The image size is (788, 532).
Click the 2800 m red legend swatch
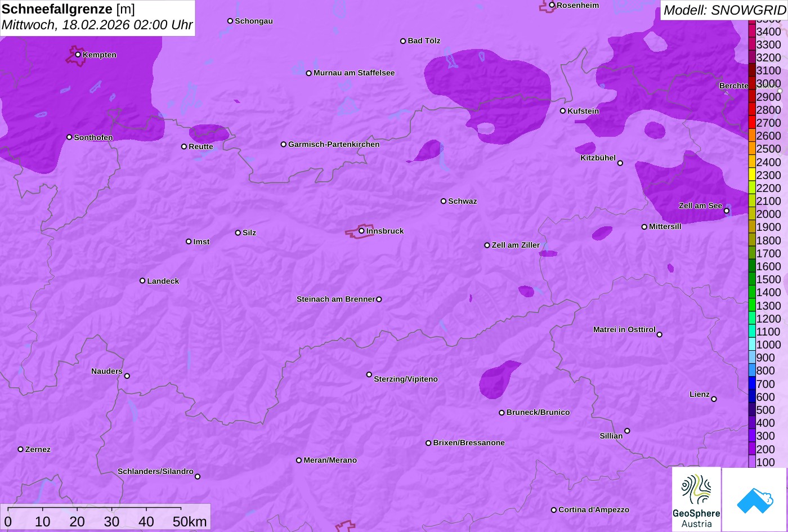(x=752, y=110)
